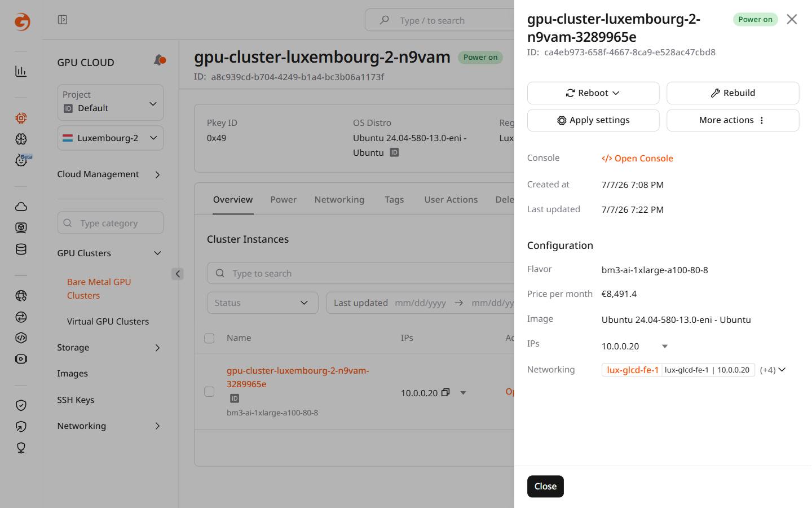Image resolution: width=812 pixels, height=508 pixels.
Task: Collapse the GPU Clusters section
Action: [x=110, y=253]
